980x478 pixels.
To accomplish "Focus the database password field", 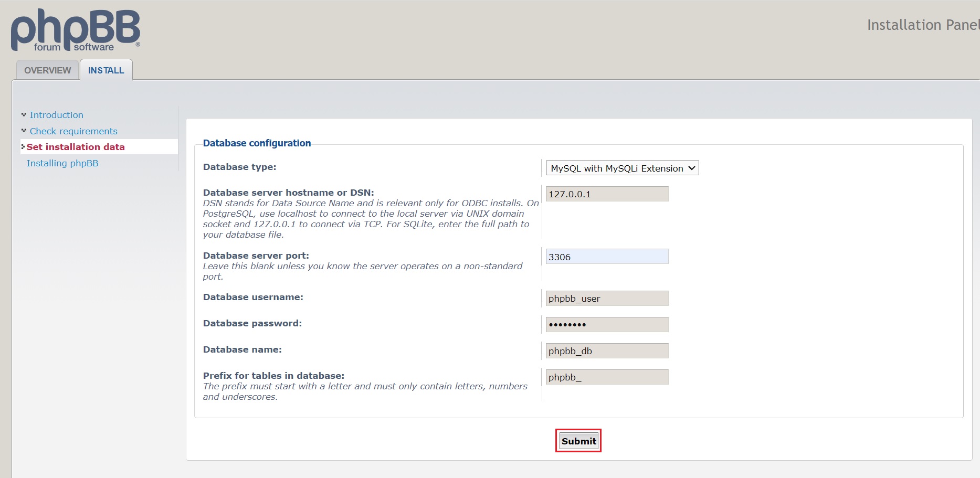I will pos(607,325).
